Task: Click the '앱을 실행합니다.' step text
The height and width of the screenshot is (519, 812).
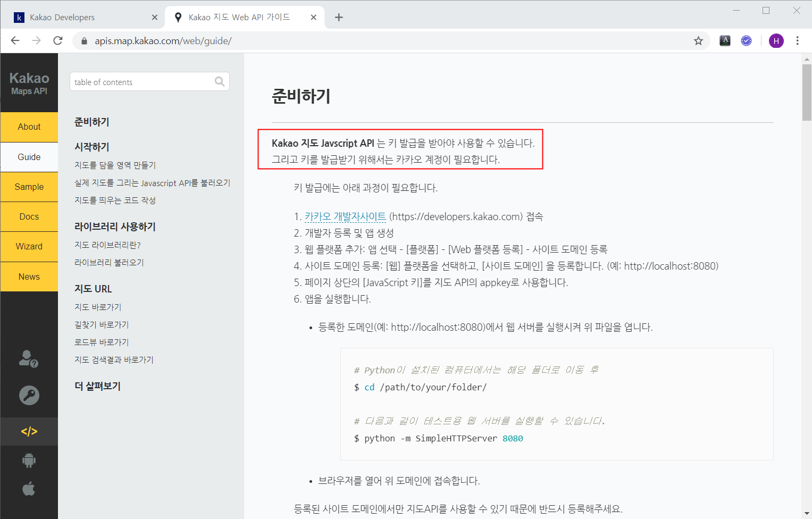Action: 338,299
